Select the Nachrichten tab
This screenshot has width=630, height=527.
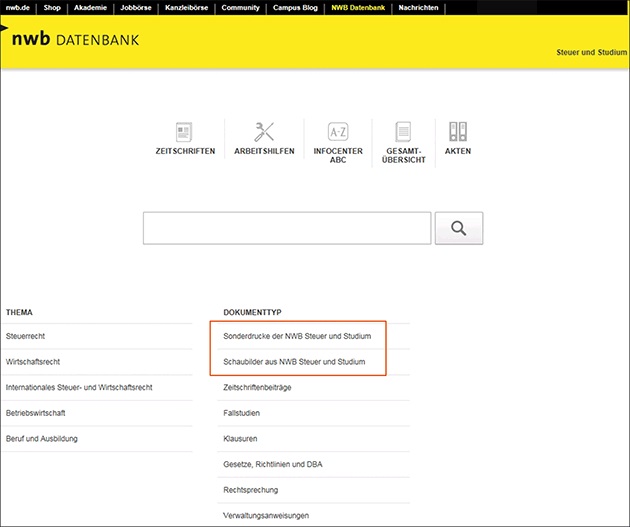coord(418,7)
